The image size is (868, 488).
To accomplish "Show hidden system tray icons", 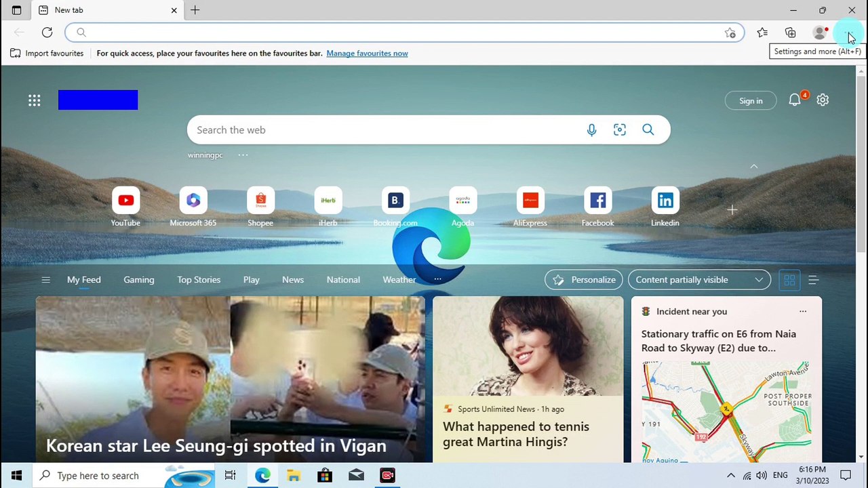I will click(x=730, y=476).
